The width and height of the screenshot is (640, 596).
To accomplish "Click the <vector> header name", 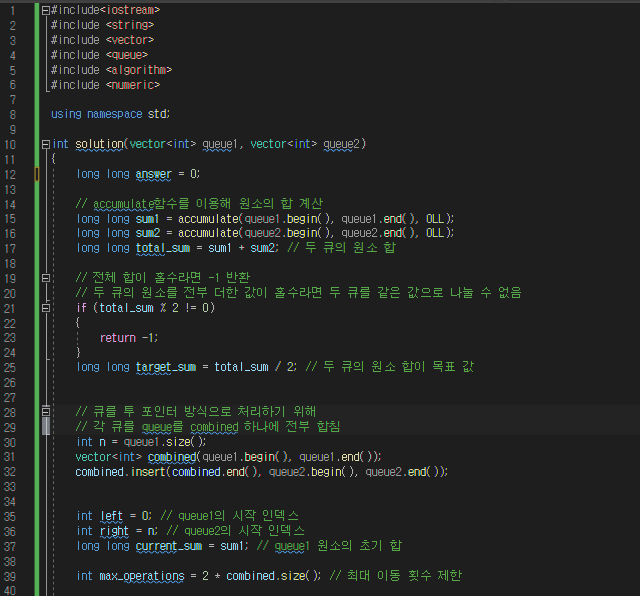I will click(x=130, y=40).
